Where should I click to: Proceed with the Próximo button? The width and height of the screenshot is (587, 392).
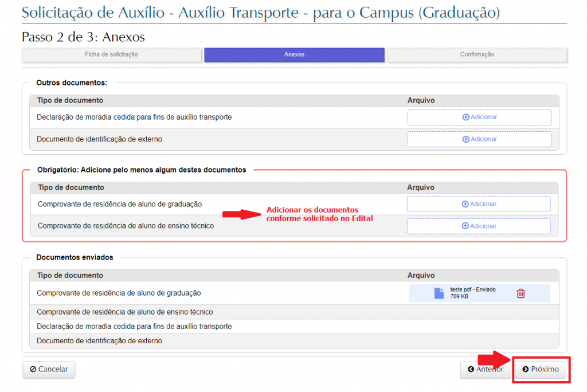pyautogui.click(x=540, y=369)
